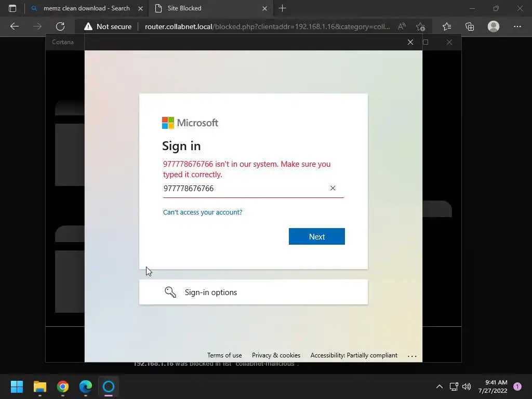Open volume control tray icon

click(467, 387)
